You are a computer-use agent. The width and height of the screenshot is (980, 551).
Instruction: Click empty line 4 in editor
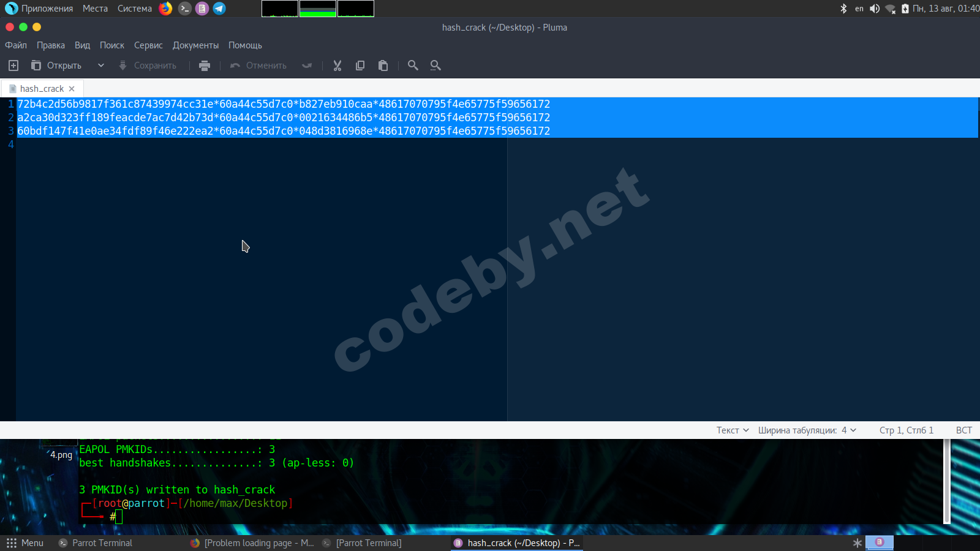tap(497, 144)
